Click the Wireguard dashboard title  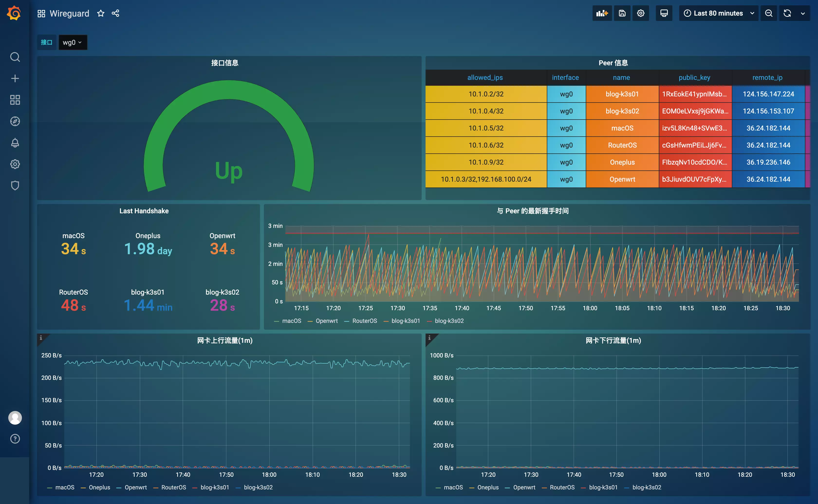coord(69,13)
